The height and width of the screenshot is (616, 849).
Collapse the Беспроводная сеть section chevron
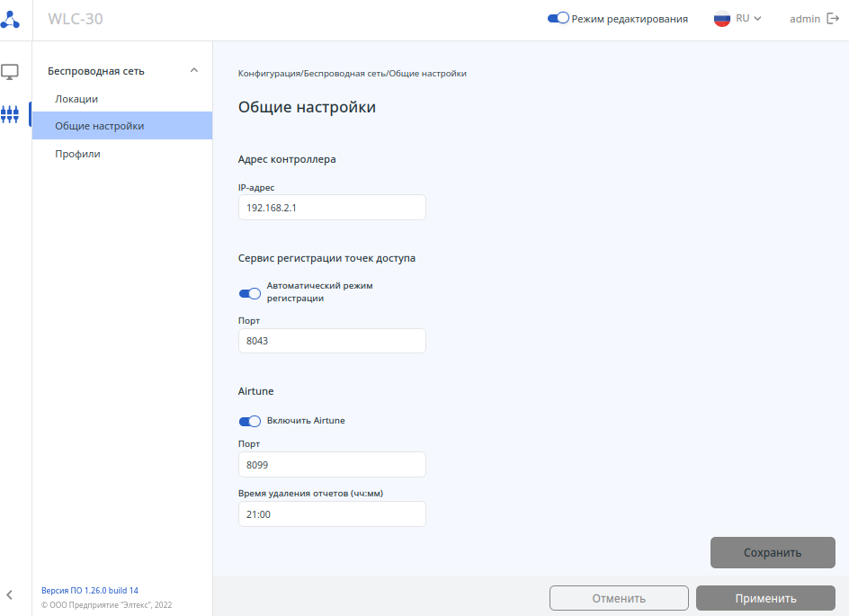(194, 70)
